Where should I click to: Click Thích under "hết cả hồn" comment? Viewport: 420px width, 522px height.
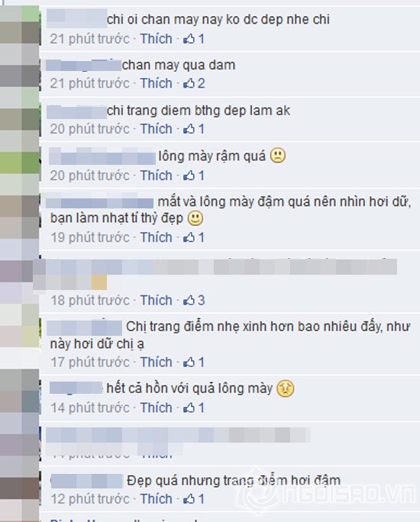tap(156, 408)
